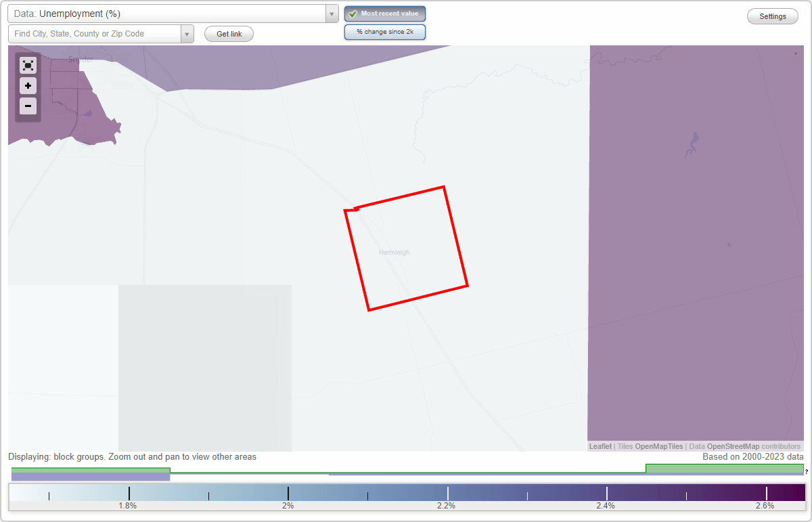Expand the "Unemployment (%)" dropdown arrow

(x=331, y=14)
